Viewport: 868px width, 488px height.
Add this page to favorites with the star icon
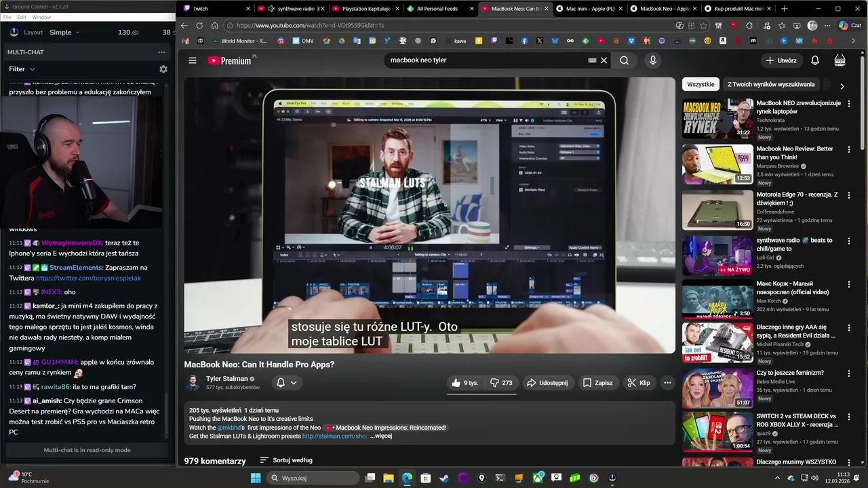coord(703,26)
